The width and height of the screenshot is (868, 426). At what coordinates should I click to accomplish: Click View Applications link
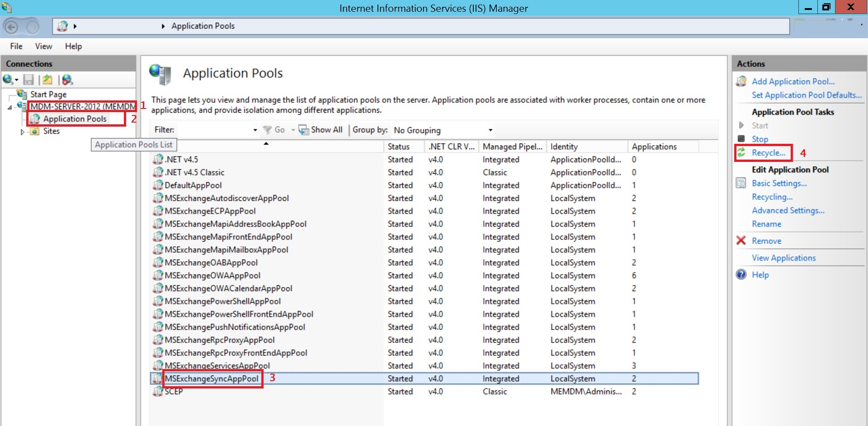click(784, 258)
